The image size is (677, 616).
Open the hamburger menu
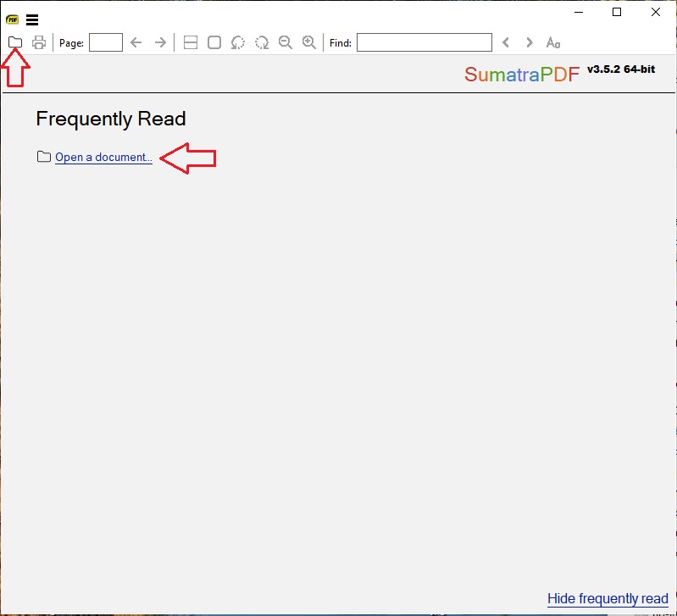coord(32,19)
